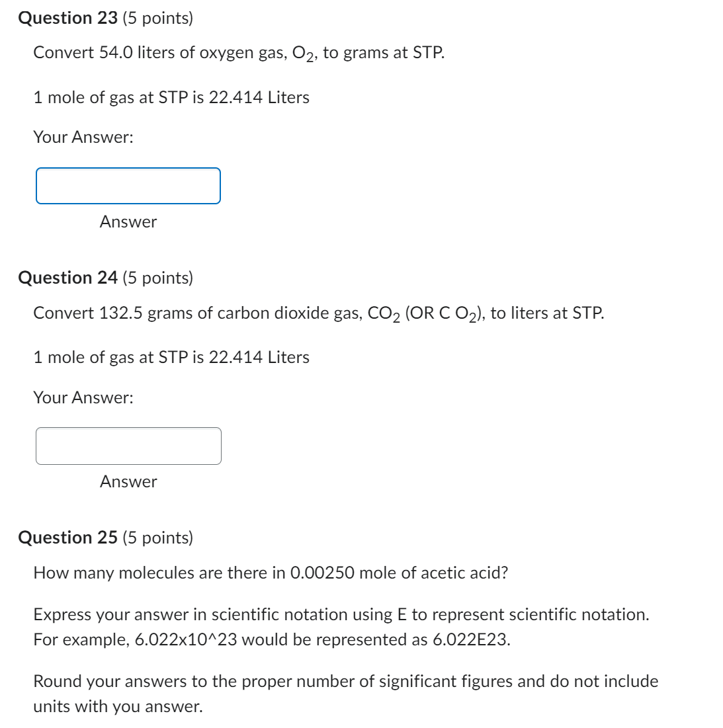Click the Answer label below Question 24's box
Image resolution: width=723 pixels, height=728 pixels.
tap(128, 483)
